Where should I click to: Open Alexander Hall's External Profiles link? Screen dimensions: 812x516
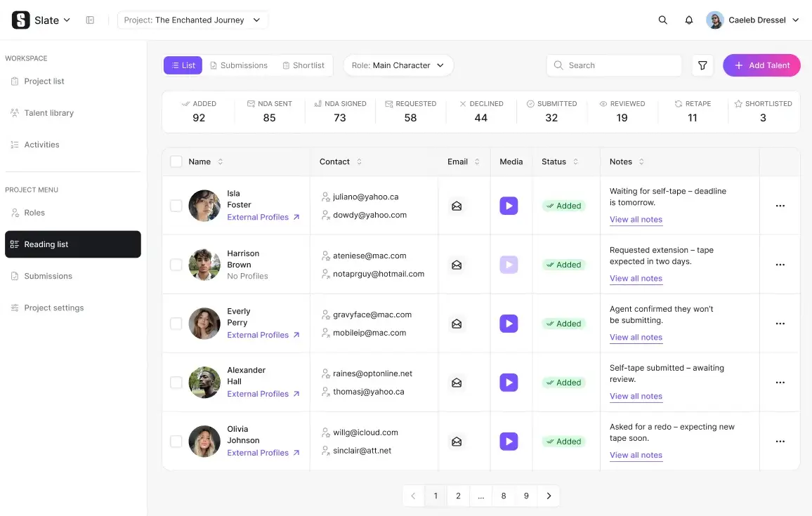[x=258, y=393]
